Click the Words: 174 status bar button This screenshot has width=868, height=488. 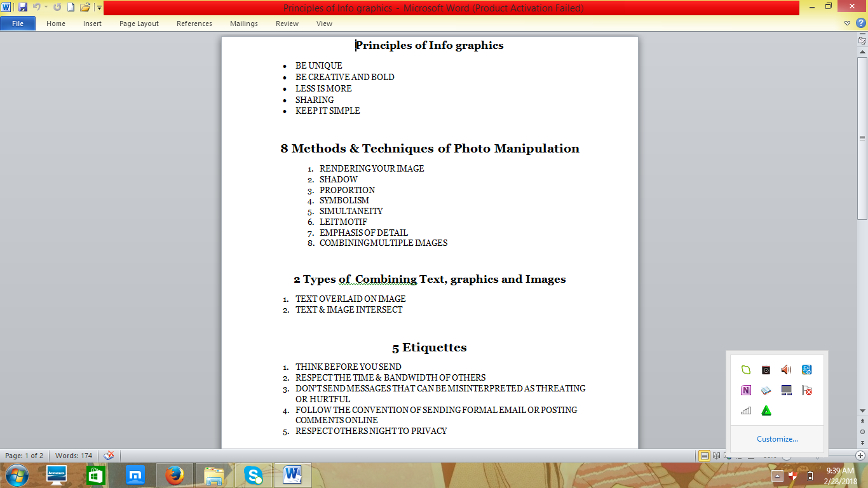coord(74,456)
